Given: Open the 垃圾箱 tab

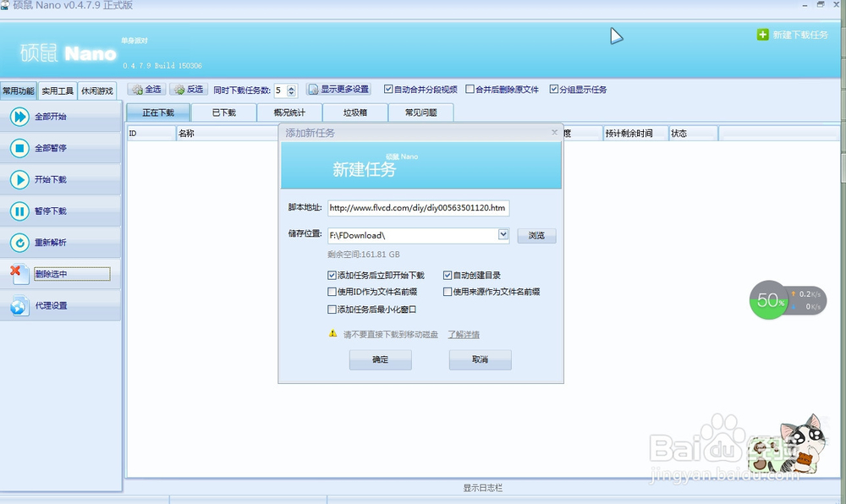Looking at the screenshot, I should click(x=355, y=112).
